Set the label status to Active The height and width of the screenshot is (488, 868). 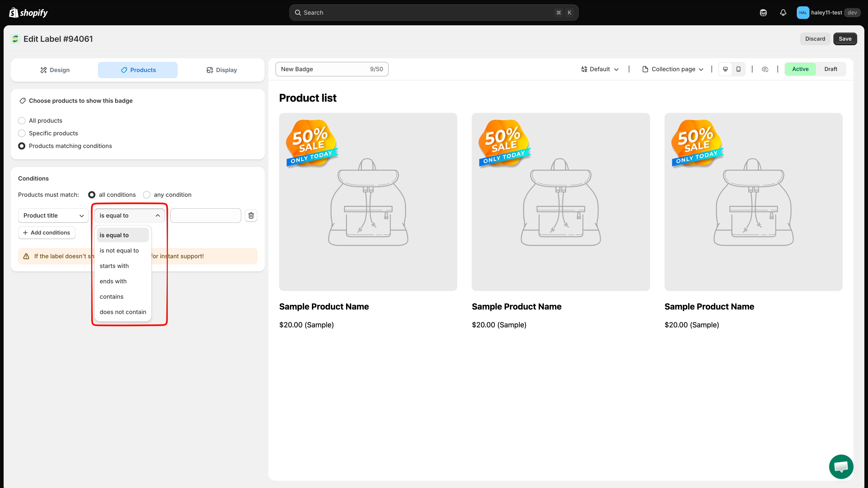pyautogui.click(x=800, y=69)
